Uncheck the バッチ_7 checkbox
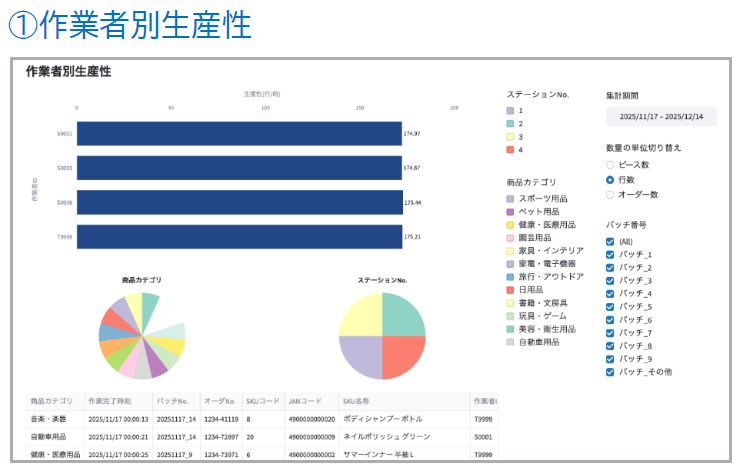 coord(610,333)
